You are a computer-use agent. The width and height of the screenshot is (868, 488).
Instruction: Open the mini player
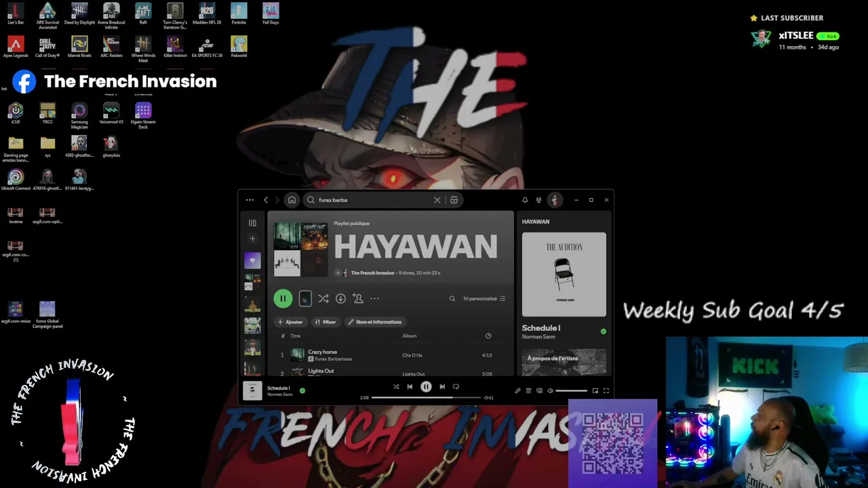595,391
